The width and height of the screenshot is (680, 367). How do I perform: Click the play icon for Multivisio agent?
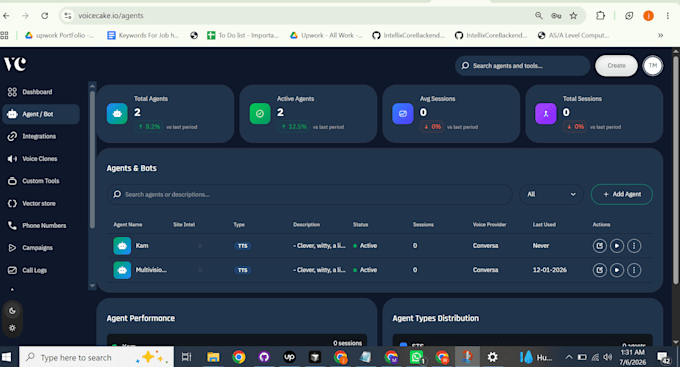pyautogui.click(x=617, y=270)
